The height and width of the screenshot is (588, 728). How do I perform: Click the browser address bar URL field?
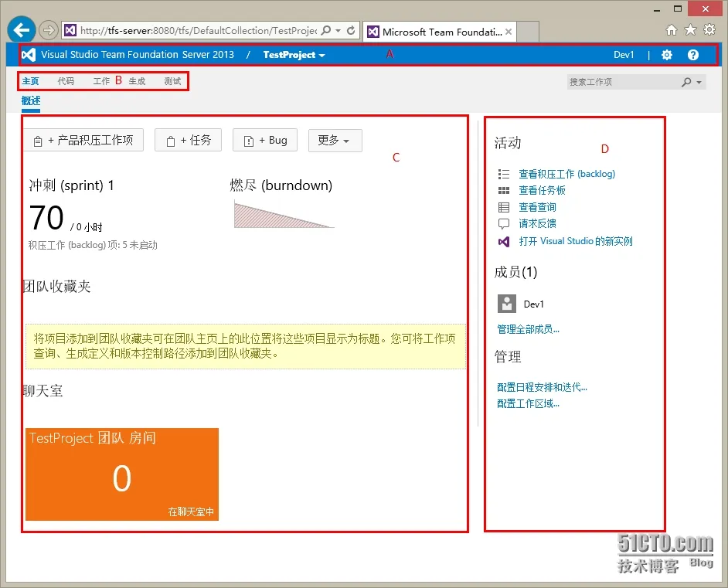coord(199,31)
